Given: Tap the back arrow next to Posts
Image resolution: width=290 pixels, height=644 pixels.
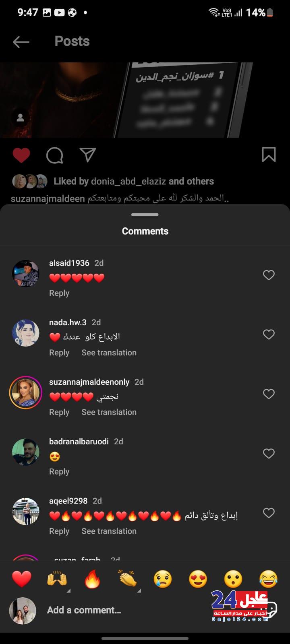Looking at the screenshot, I should point(21,41).
